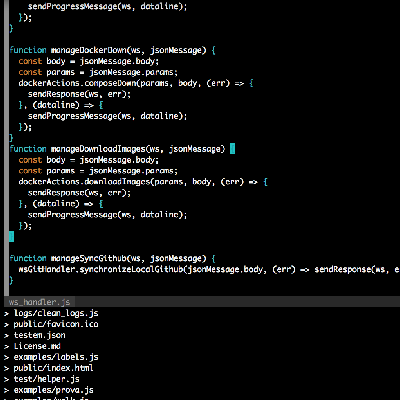Click the wsGitHandler.synchronizeLocalGithub line
Screen dimensions: 400x400
coord(209,269)
